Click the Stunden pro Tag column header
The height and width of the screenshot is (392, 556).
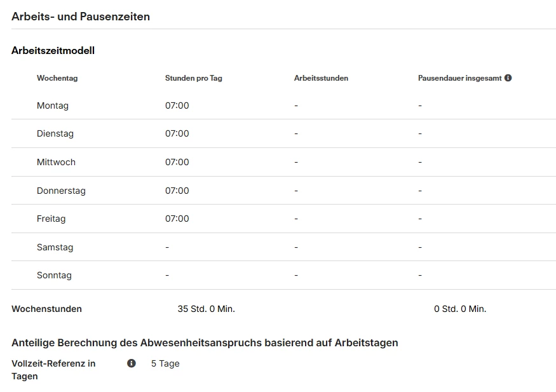(194, 78)
